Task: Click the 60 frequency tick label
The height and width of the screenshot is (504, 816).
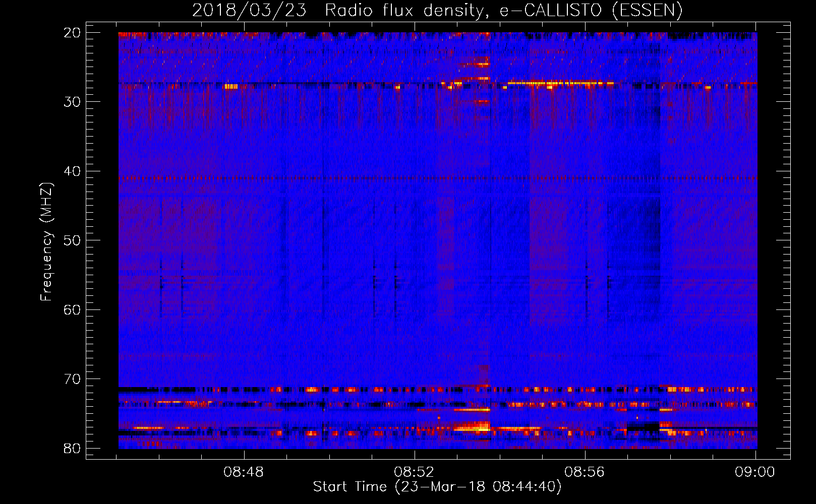Action: click(x=73, y=309)
